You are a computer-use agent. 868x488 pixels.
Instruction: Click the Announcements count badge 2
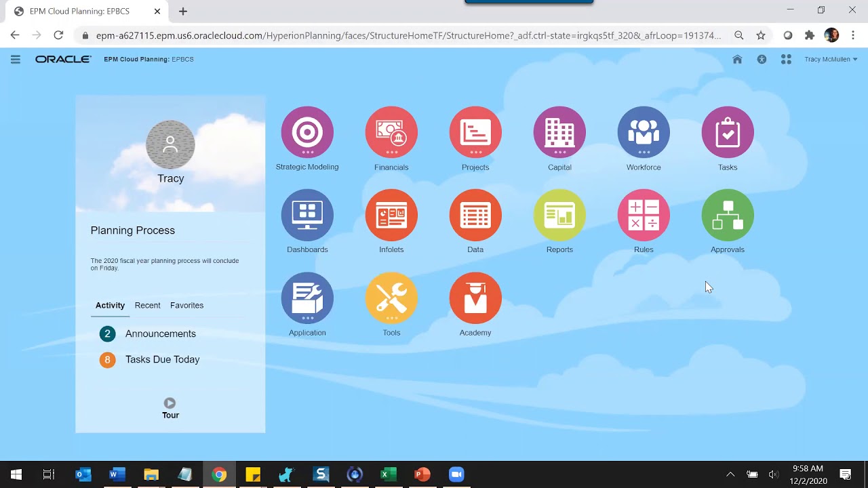click(x=107, y=333)
